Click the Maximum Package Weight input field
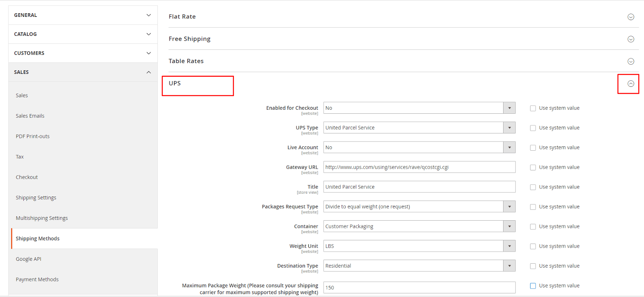Screen dimensions: 644x297 click(x=419, y=287)
